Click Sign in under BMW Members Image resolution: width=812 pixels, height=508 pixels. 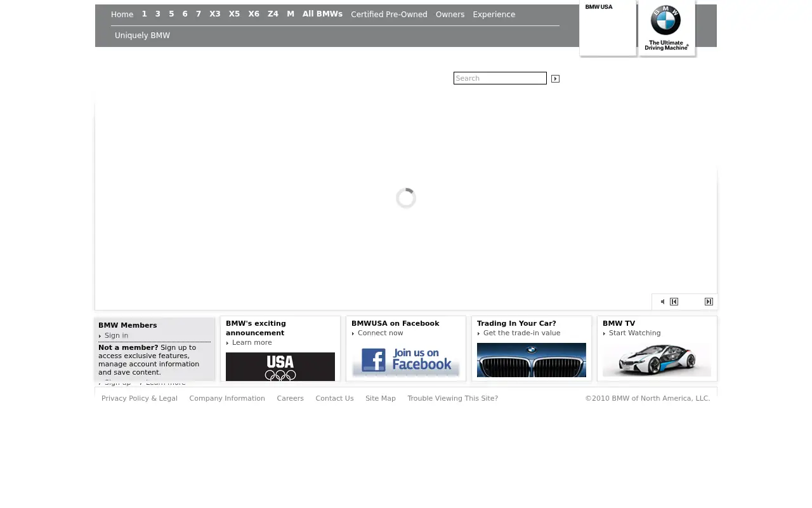[x=116, y=336]
